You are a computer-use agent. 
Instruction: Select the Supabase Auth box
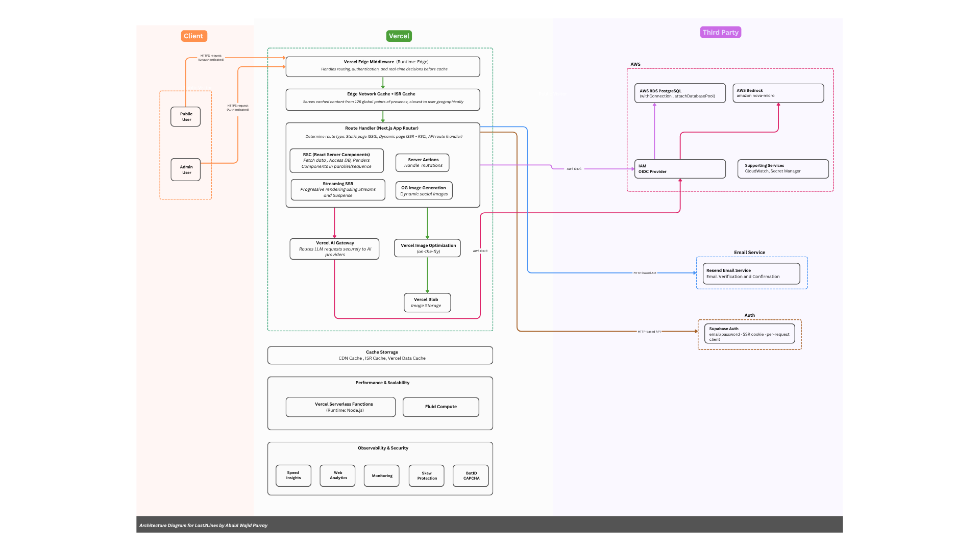[749, 334]
